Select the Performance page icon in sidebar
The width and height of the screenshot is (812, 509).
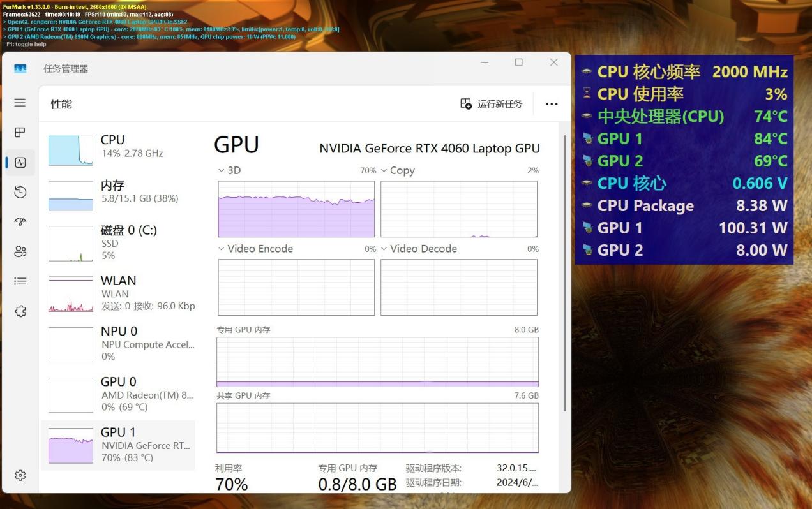tap(20, 163)
